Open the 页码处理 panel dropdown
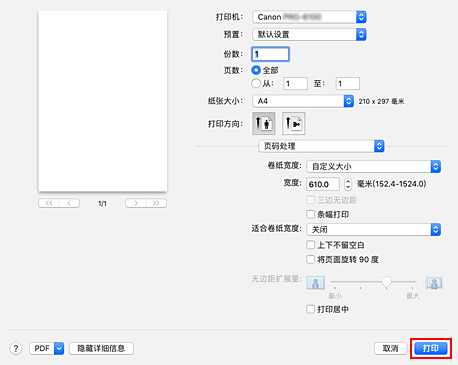 click(321, 146)
